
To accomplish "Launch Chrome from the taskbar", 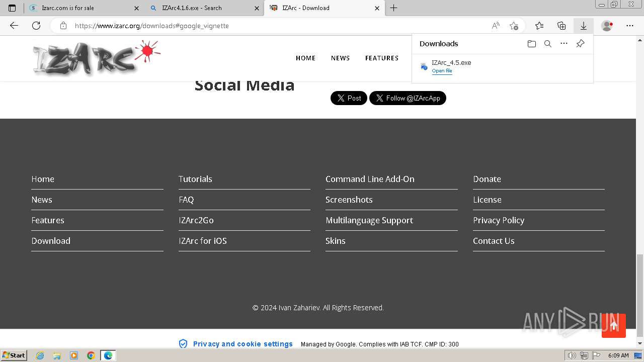I will tap(91, 355).
